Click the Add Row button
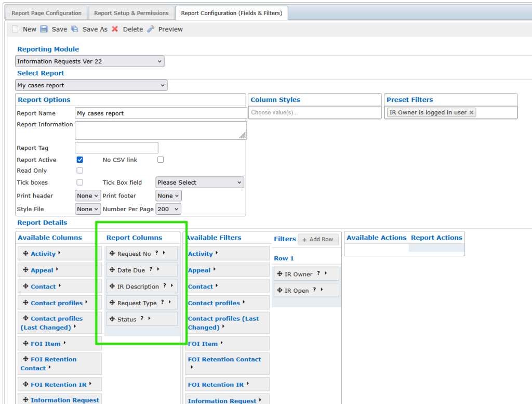The image size is (532, 404). point(318,239)
